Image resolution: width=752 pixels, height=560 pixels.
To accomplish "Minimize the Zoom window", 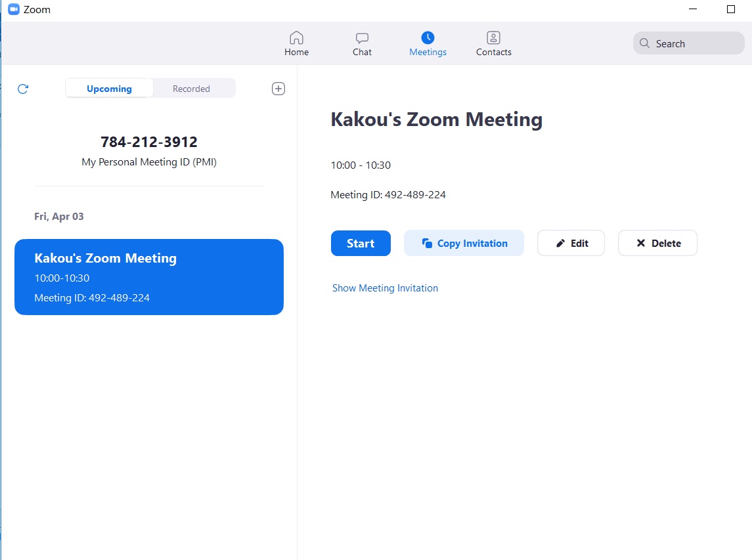I will 692,9.
